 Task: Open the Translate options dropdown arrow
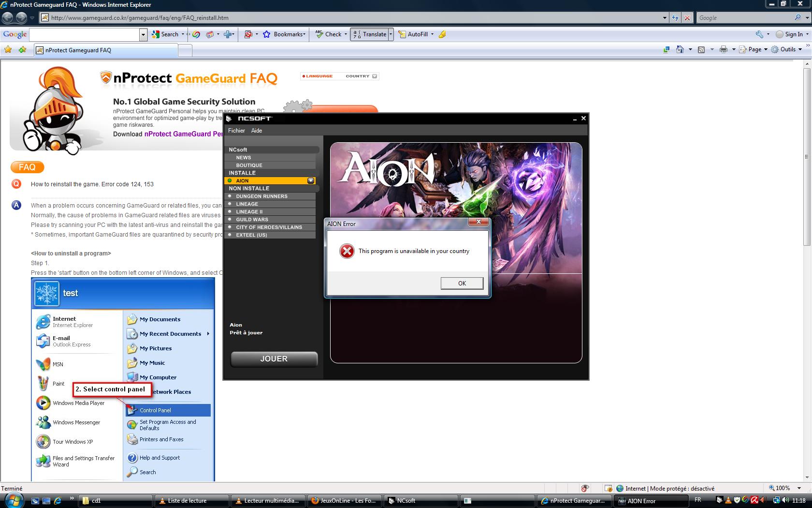[391, 34]
